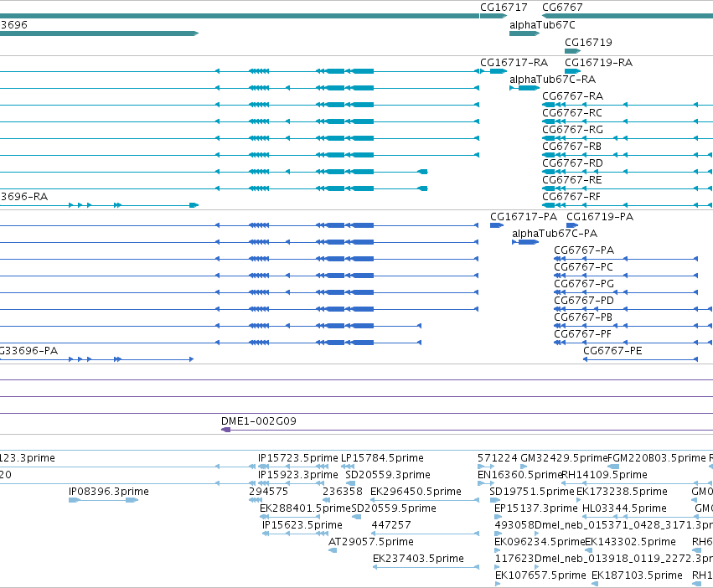713x588 pixels.
Task: Select EST 294575
Action: [x=268, y=492]
